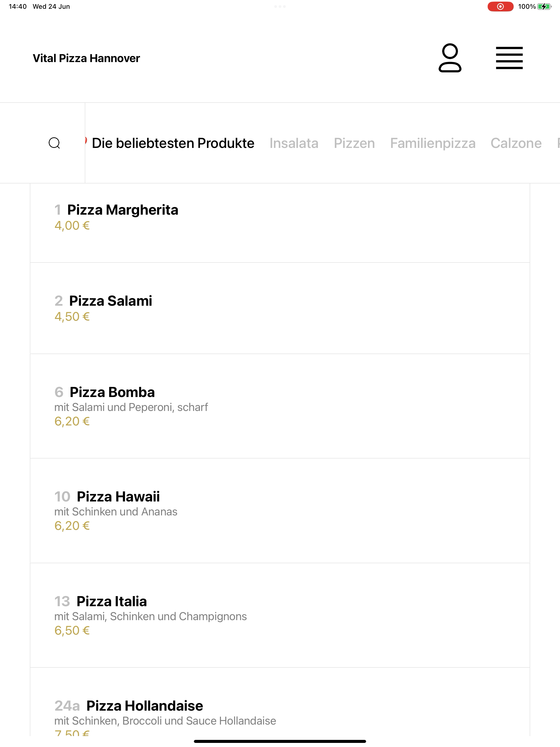
Task: Select Pizza Salami item
Action: (280, 308)
